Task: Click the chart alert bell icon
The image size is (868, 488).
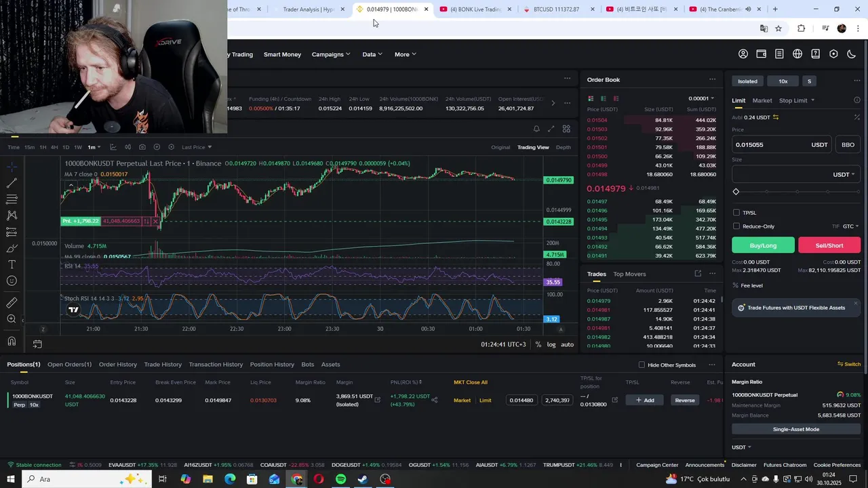Action: [x=536, y=129]
